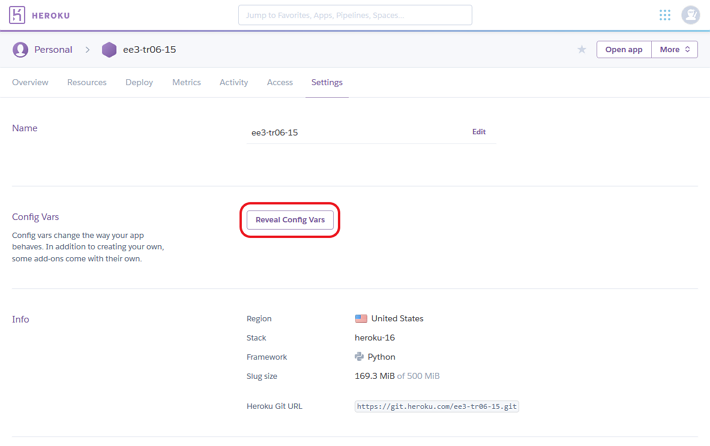Switch to the Deploy tab
This screenshot has width=710, height=446.
click(x=139, y=82)
